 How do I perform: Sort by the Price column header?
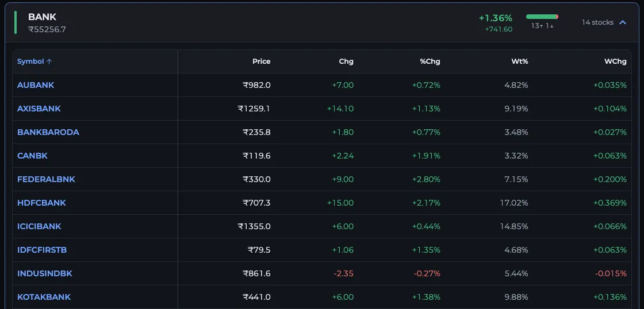coord(261,61)
